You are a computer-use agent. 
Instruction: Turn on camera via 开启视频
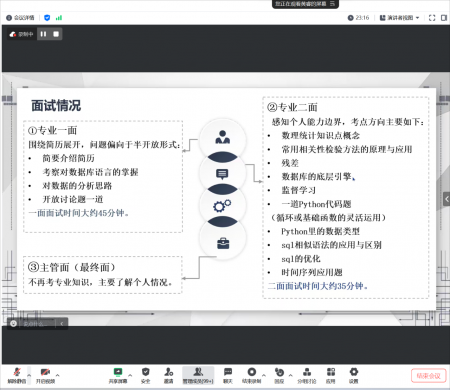pos(45,375)
